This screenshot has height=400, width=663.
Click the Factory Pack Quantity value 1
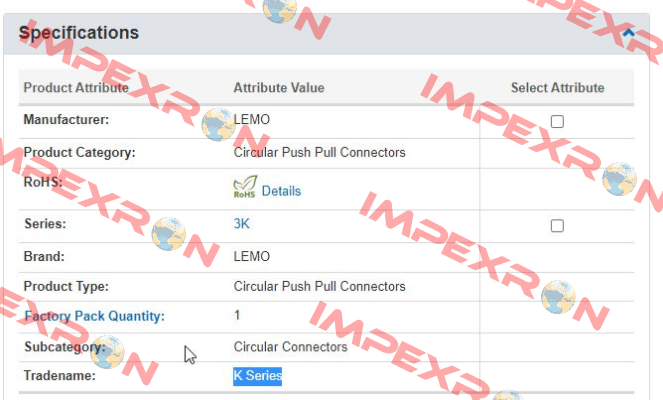click(237, 315)
